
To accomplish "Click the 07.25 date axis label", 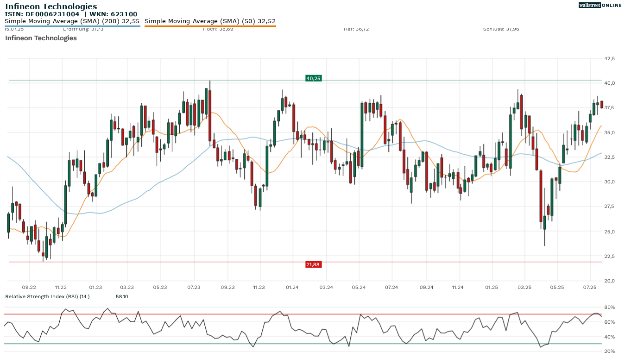I will tap(590, 288).
